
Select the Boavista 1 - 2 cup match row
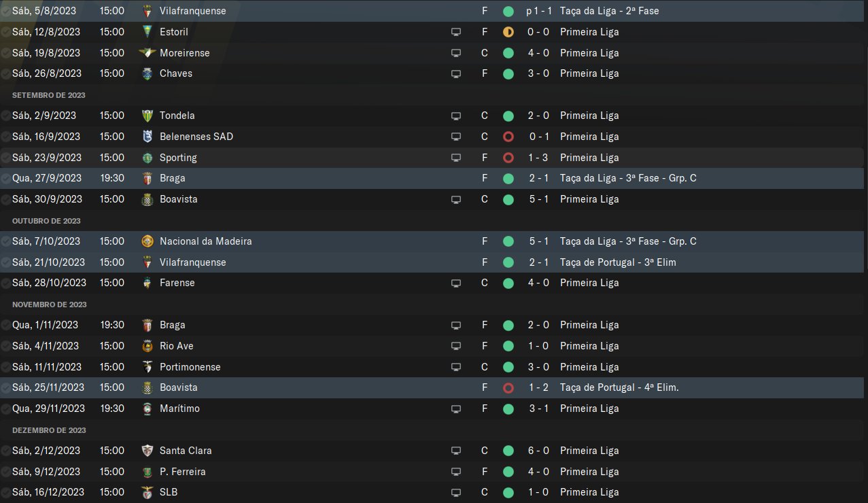pyautogui.click(x=434, y=387)
